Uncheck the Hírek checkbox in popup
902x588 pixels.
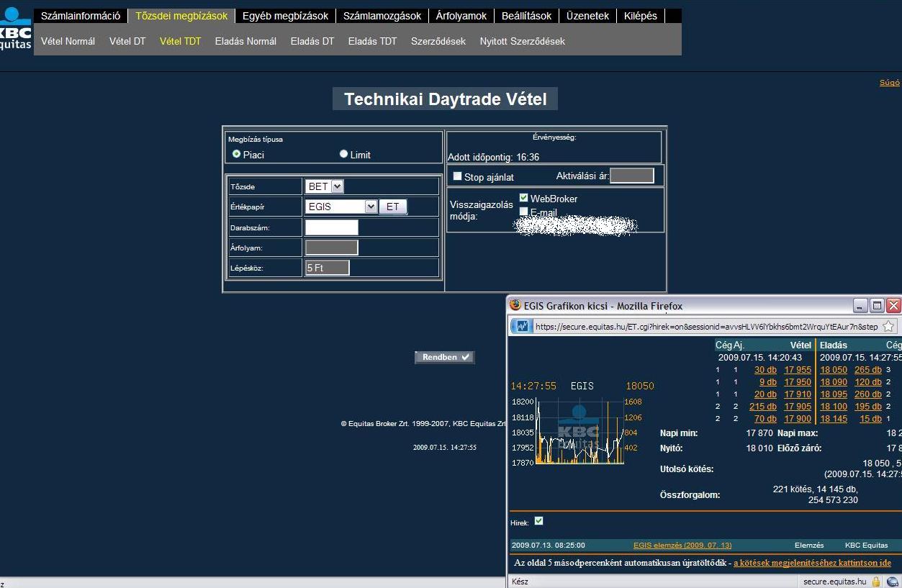click(x=538, y=521)
